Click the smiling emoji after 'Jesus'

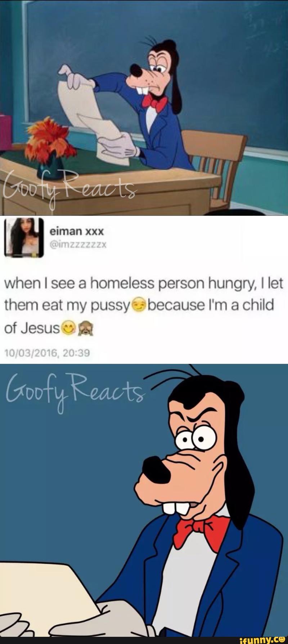[68, 328]
